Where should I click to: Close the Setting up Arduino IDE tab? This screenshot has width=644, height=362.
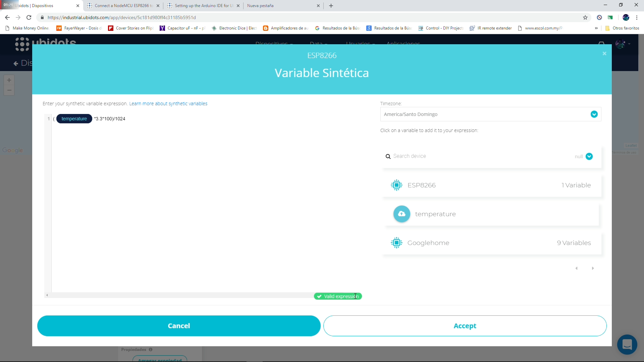click(x=238, y=6)
